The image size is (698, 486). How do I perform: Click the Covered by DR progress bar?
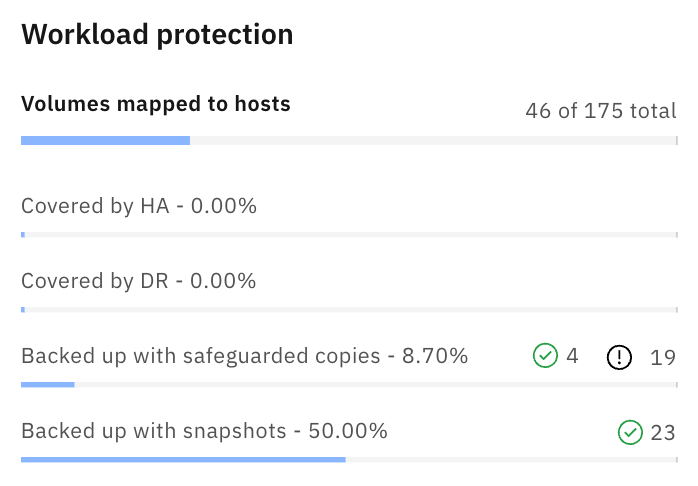coord(349,309)
